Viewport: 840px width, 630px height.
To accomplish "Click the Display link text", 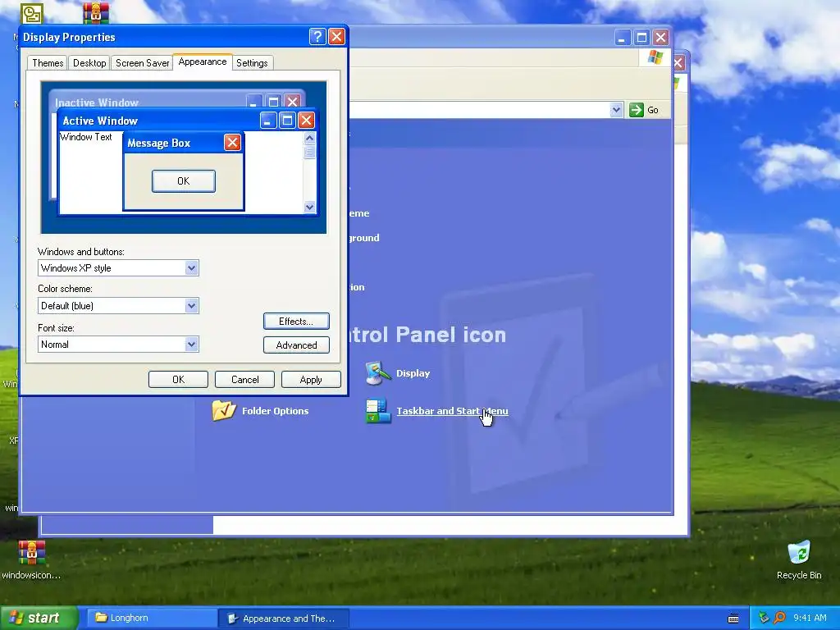I will pos(413,373).
